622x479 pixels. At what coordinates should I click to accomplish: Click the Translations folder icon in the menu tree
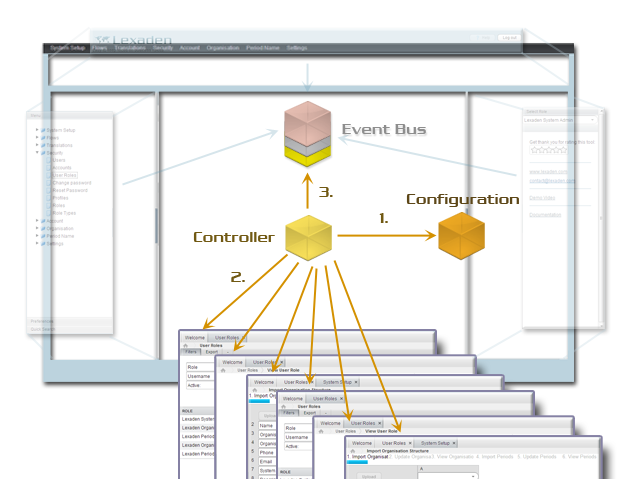(43, 145)
